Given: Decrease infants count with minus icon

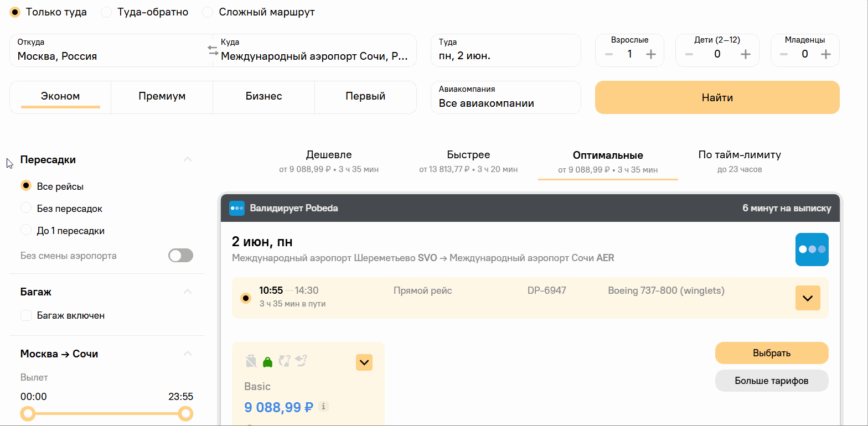Looking at the screenshot, I should pos(784,54).
